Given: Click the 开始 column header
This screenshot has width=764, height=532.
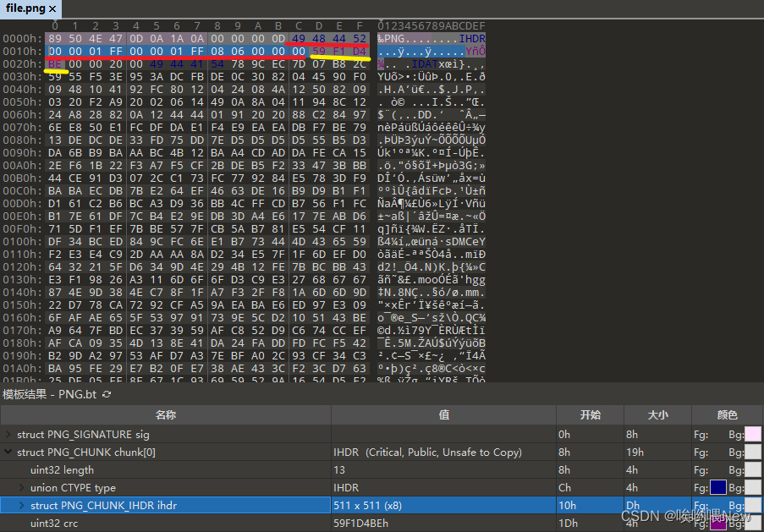Looking at the screenshot, I should [x=590, y=414].
